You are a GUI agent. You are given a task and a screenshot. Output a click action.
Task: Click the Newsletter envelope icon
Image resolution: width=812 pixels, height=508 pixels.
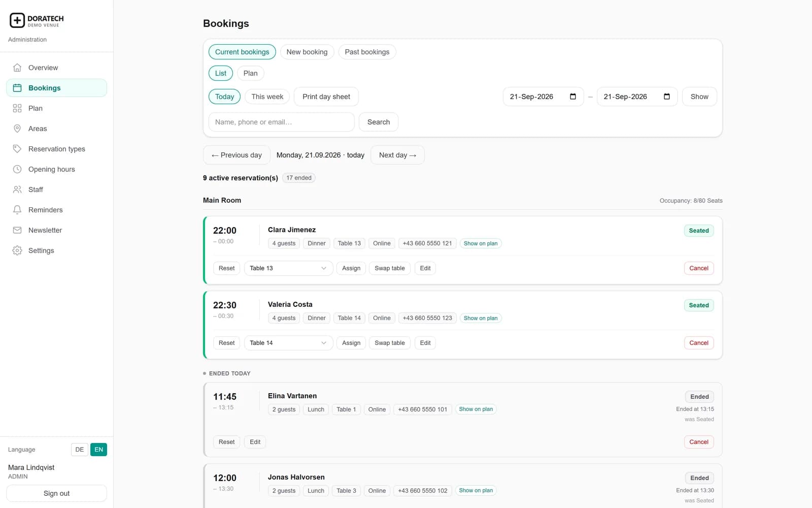click(17, 230)
